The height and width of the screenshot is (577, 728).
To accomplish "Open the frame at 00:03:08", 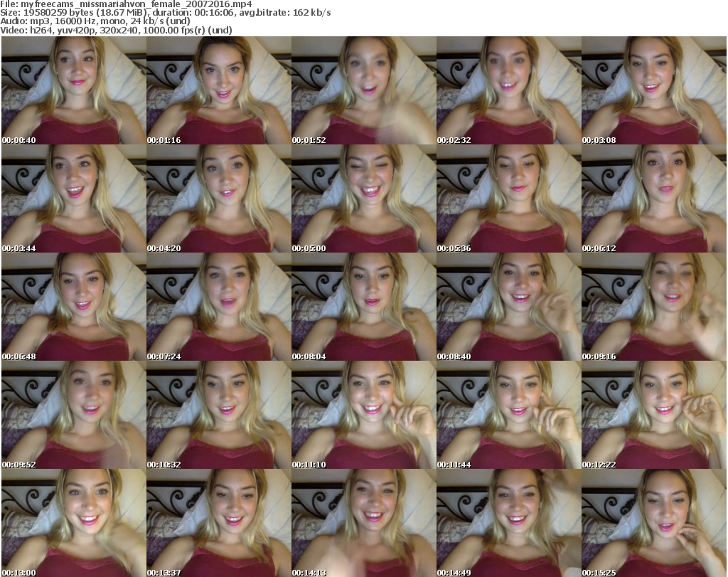I will click(x=654, y=90).
